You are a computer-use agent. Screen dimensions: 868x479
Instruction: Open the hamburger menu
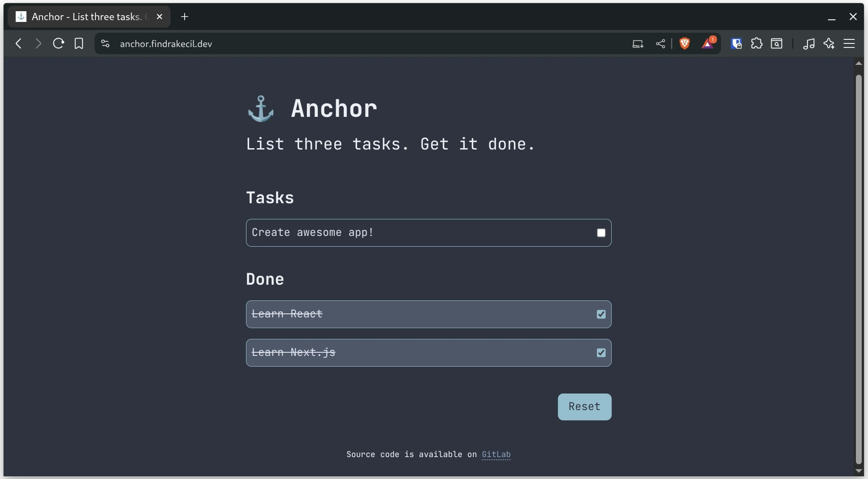(x=850, y=43)
